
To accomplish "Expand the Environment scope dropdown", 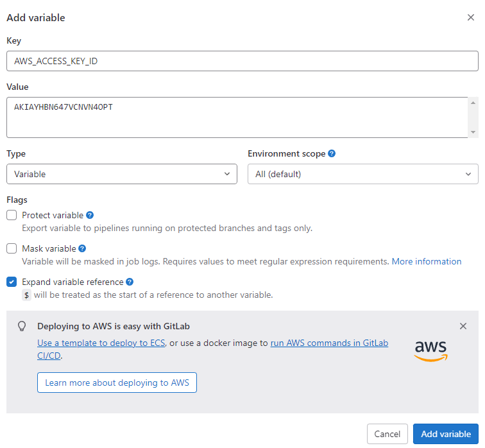I will pyautogui.click(x=362, y=174).
